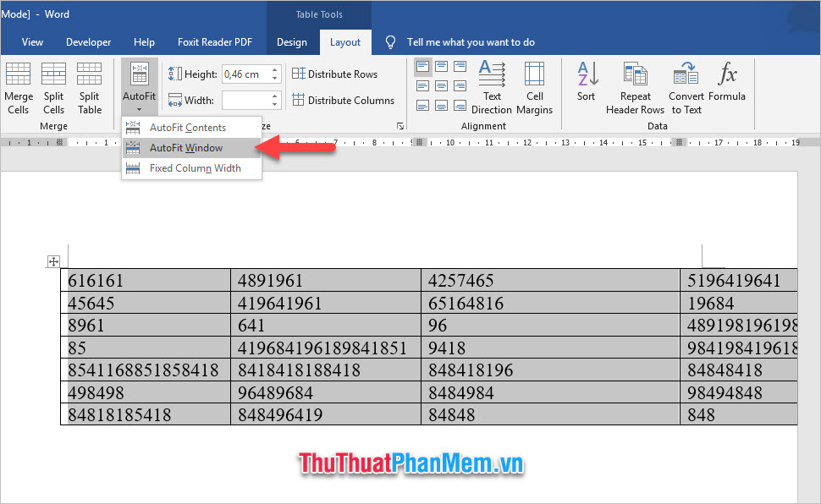Image resolution: width=821 pixels, height=504 pixels.
Task: Choose Fixed Column Width option
Action: tap(191, 168)
